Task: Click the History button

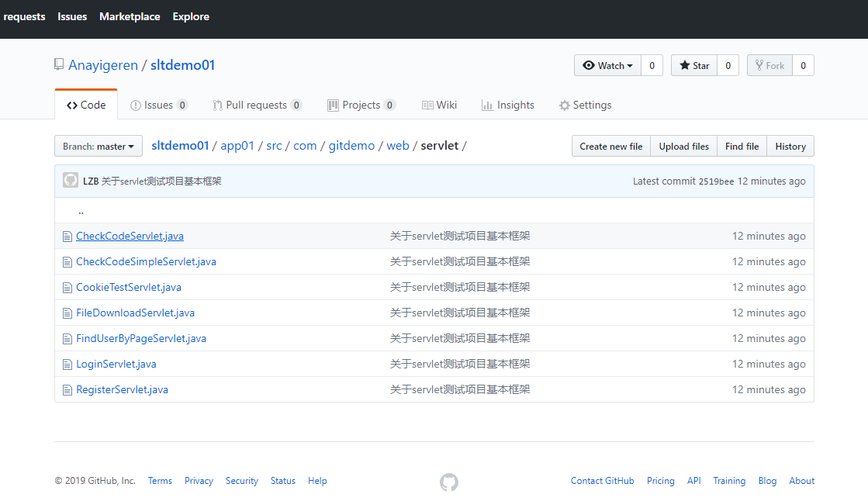Action: click(790, 146)
